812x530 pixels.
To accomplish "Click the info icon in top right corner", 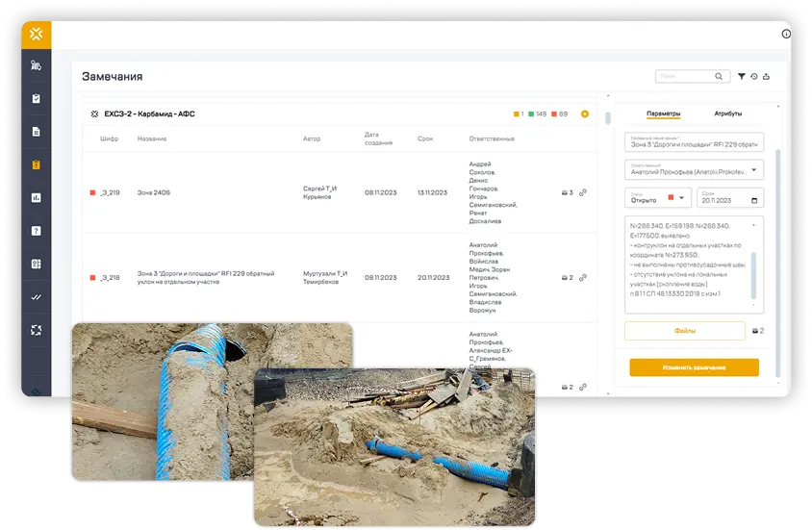I will [x=786, y=34].
